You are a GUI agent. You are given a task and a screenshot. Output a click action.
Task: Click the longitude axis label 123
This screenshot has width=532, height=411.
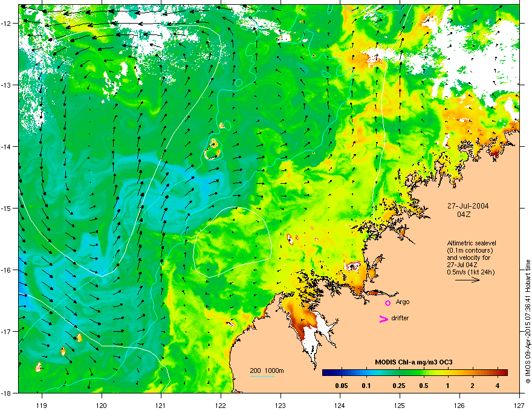pos(281,405)
